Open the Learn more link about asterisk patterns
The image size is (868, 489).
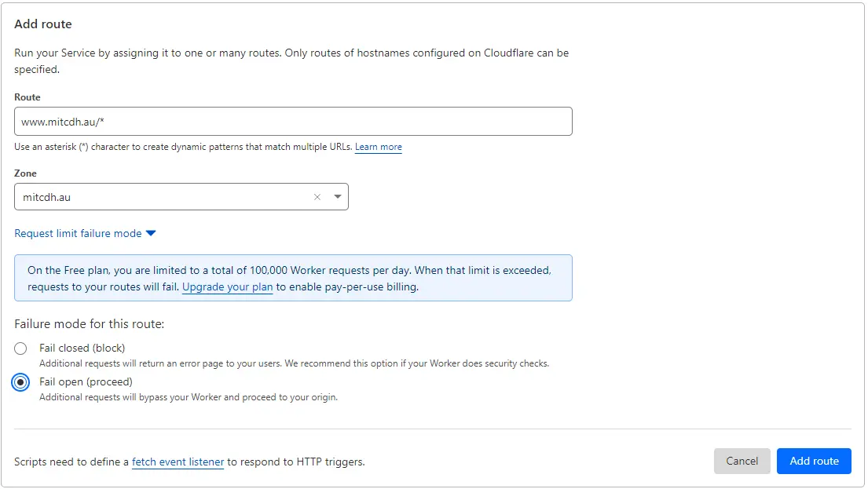pos(378,147)
